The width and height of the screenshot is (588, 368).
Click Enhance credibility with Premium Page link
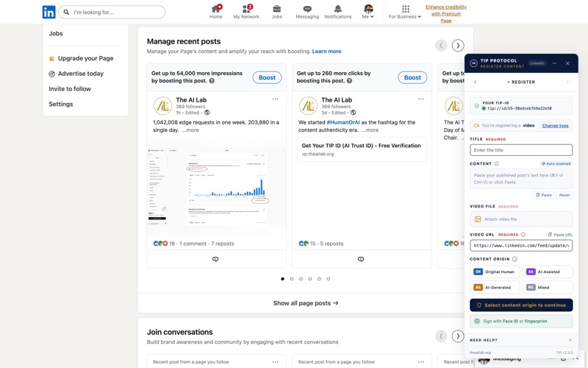[446, 13]
